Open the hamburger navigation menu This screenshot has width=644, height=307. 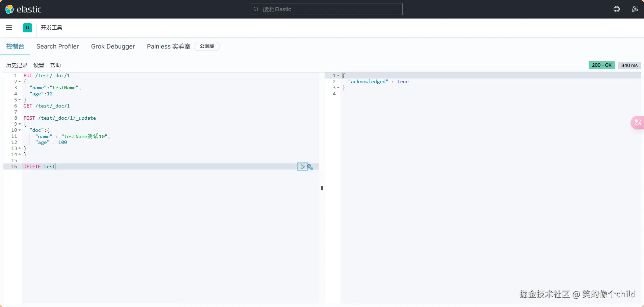click(9, 28)
